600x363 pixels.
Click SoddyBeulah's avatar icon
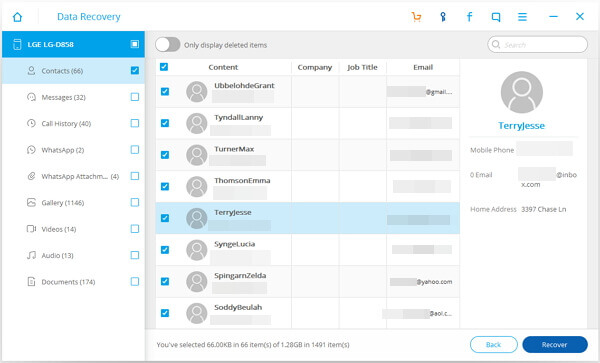tap(197, 313)
